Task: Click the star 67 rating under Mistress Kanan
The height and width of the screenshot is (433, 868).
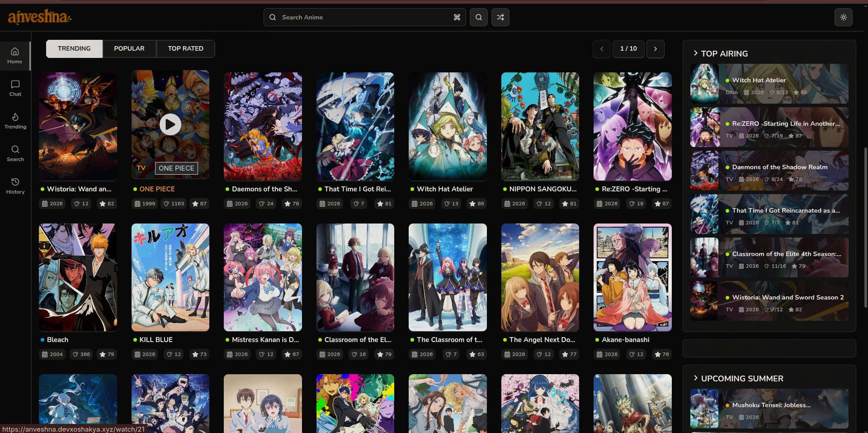Action: pos(292,354)
